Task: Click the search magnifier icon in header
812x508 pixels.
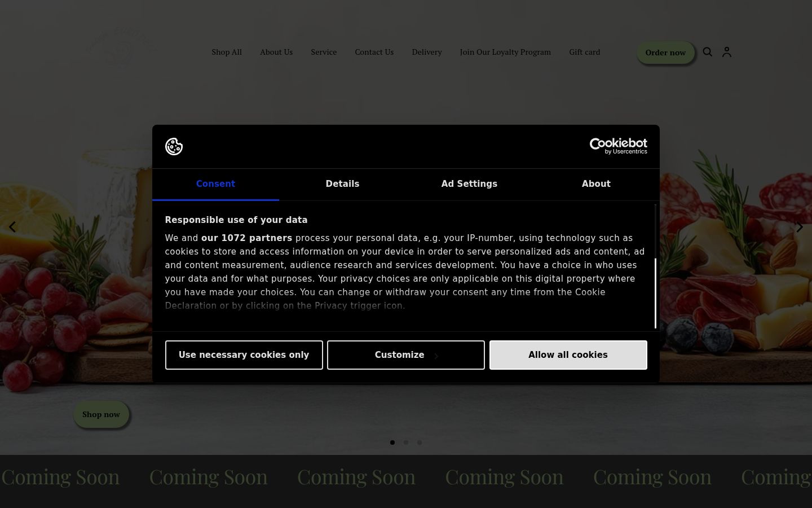Action: pos(708,52)
